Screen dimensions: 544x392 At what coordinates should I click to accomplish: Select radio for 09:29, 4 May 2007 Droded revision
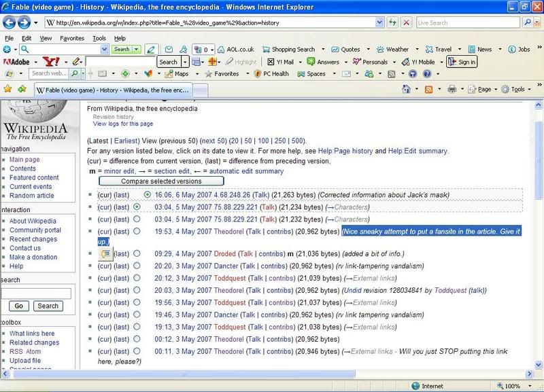tap(137, 253)
